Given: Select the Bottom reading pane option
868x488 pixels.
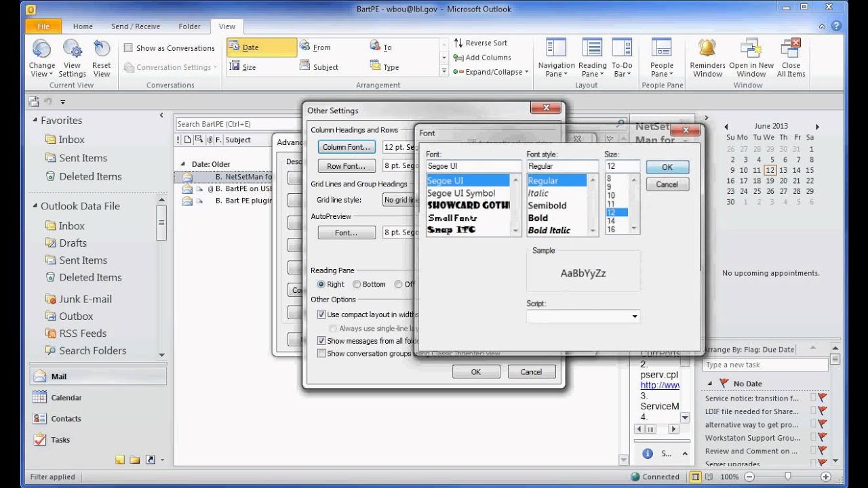Looking at the screenshot, I should [357, 285].
